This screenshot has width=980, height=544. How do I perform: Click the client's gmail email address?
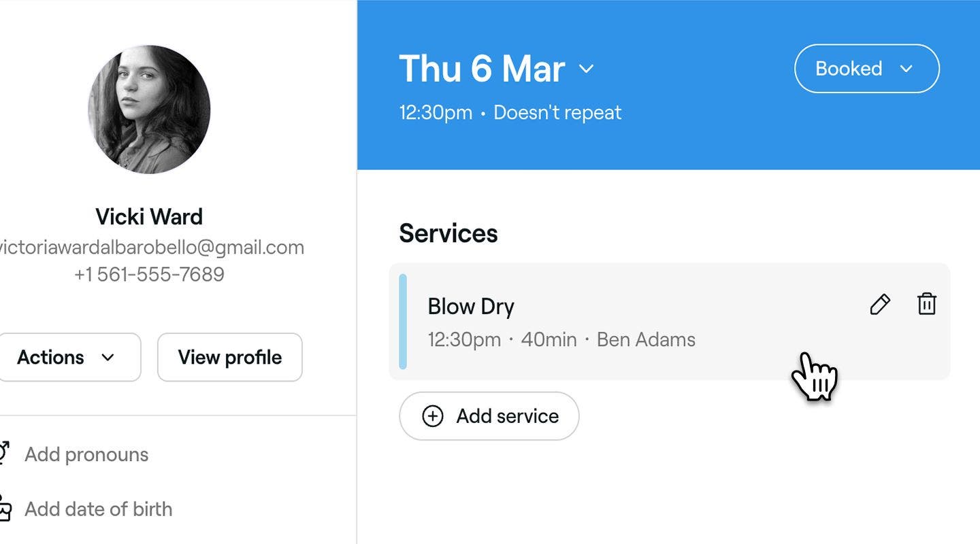tap(151, 247)
